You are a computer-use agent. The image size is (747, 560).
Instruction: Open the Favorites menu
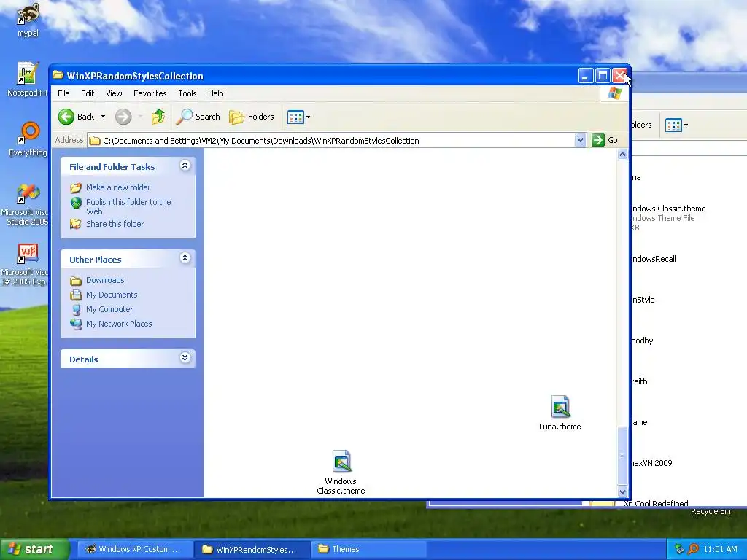(150, 93)
